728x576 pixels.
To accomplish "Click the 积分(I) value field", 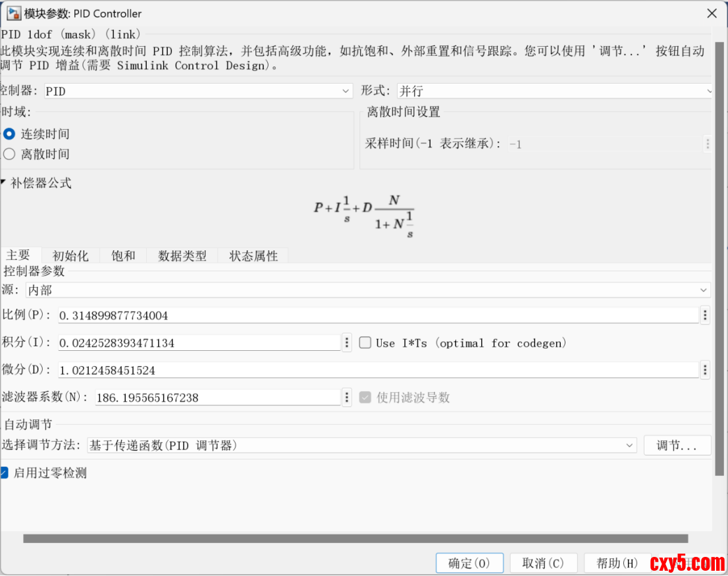I will 199,343.
